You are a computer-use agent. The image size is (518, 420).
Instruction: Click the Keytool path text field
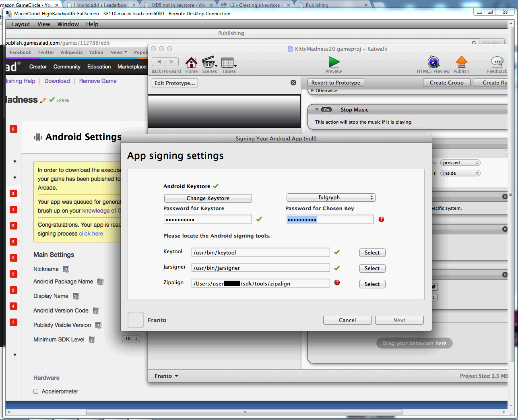pos(261,252)
